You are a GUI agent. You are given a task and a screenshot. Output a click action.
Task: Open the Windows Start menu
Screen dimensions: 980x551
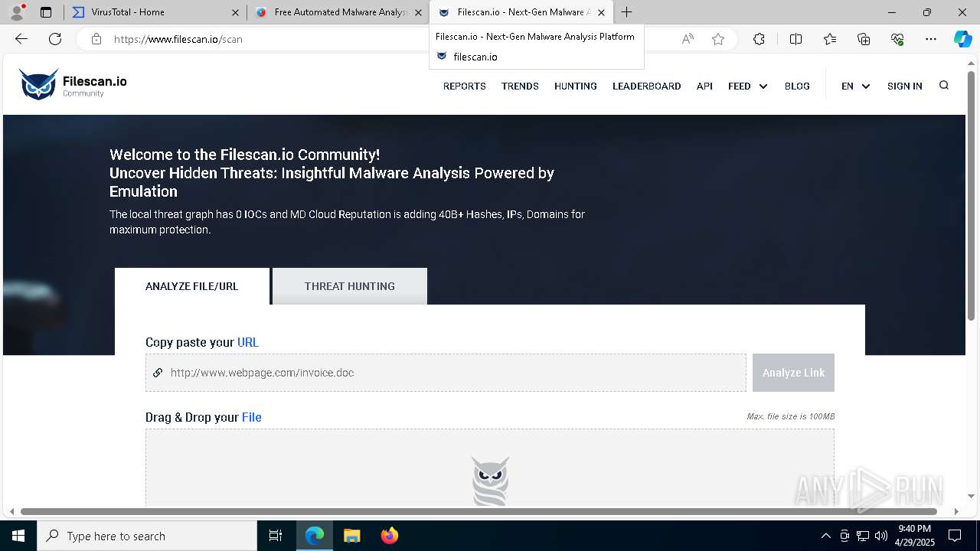pyautogui.click(x=18, y=536)
